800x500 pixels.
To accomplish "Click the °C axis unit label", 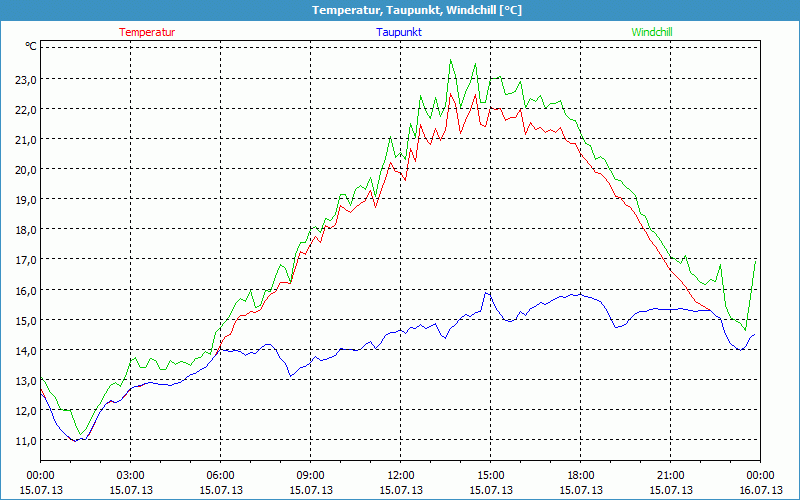I will (31, 46).
